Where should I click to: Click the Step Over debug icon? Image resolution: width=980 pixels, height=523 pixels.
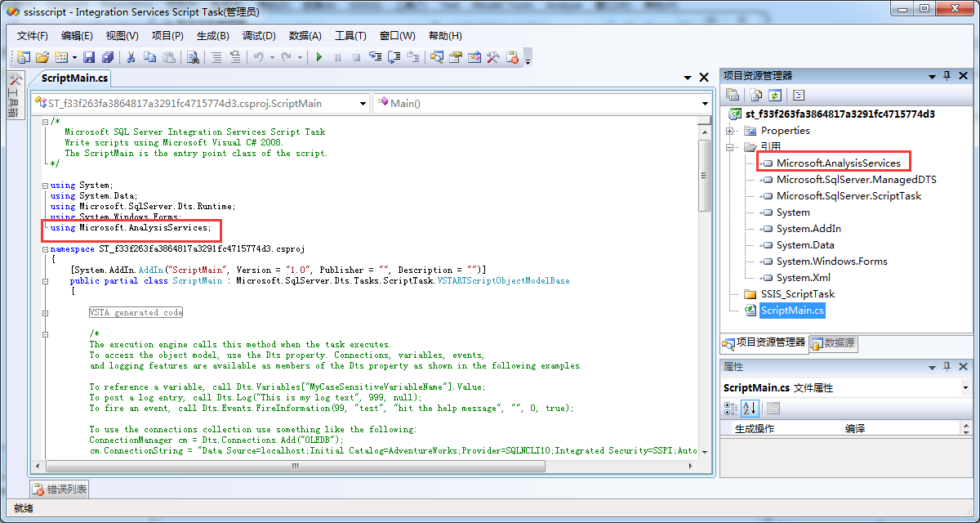pos(394,57)
